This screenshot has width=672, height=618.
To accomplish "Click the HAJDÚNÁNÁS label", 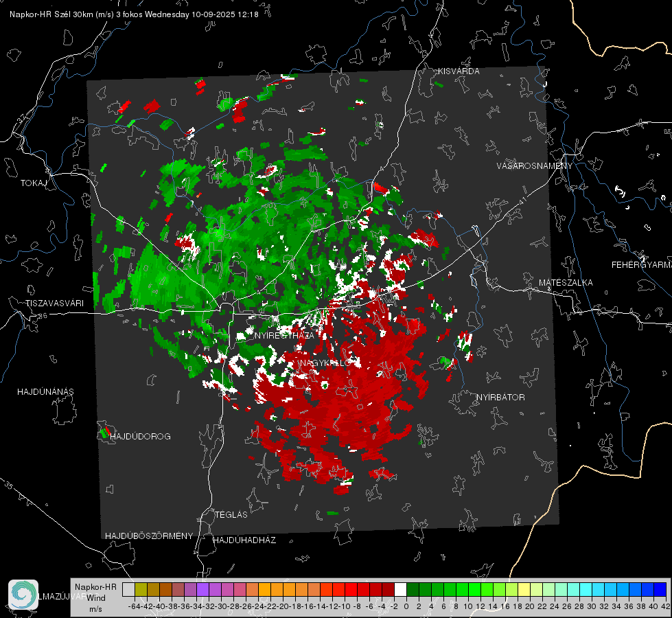I will pyautogui.click(x=45, y=392).
